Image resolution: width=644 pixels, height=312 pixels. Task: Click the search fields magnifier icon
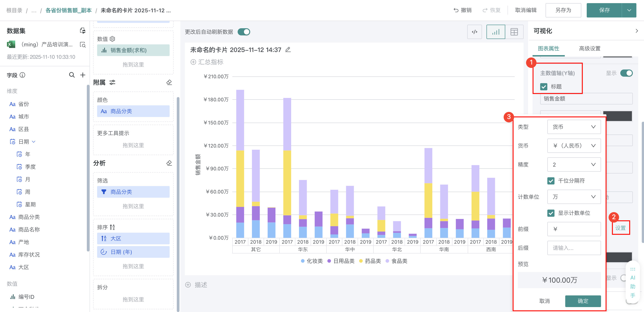pyautogui.click(x=72, y=75)
